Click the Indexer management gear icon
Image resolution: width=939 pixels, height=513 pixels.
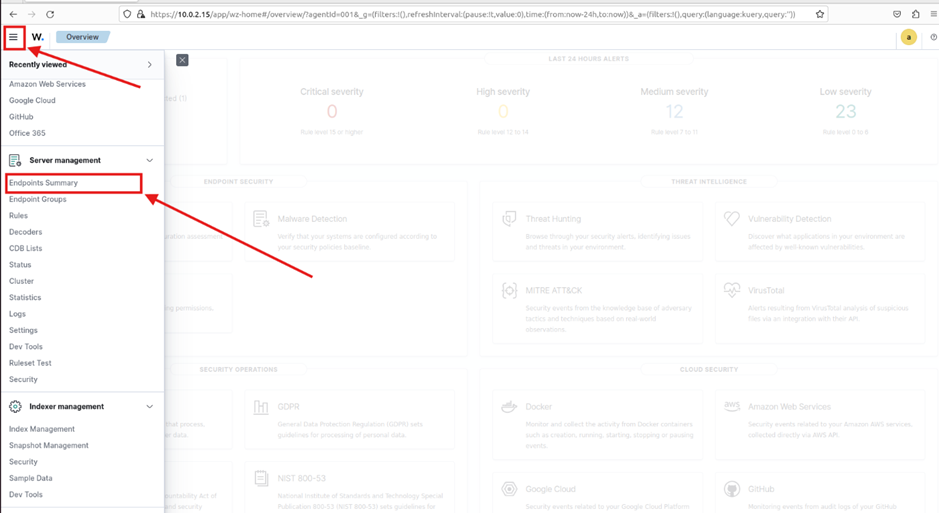(15, 406)
